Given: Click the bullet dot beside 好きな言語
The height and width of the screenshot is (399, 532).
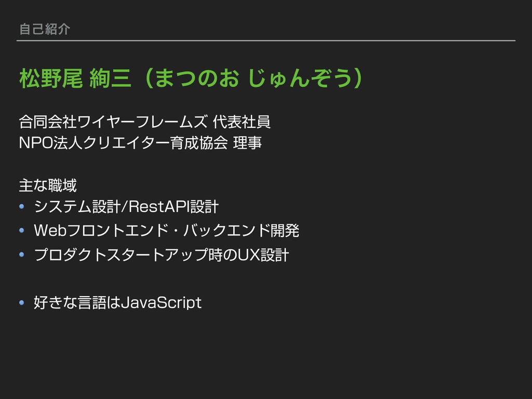Looking at the screenshot, I should click(22, 302).
